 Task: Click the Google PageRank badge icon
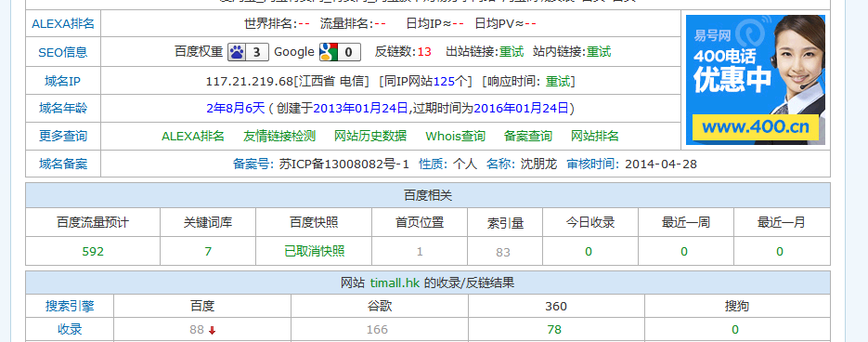click(340, 52)
